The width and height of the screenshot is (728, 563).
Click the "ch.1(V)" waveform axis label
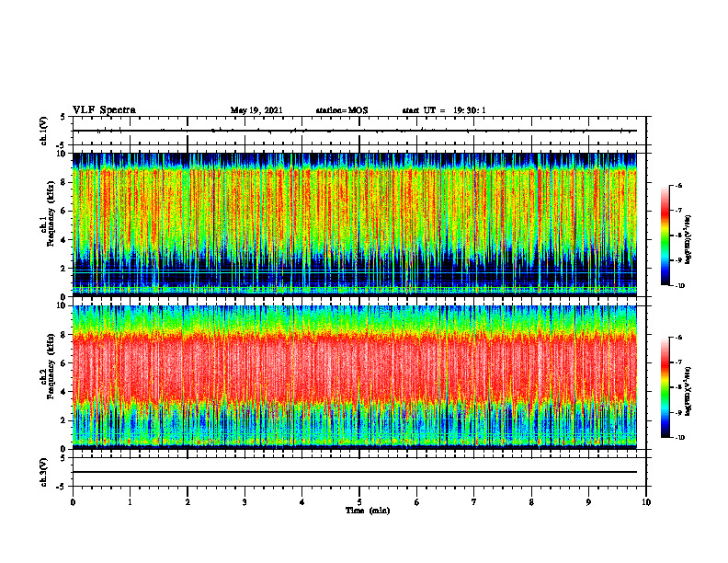tap(44, 131)
